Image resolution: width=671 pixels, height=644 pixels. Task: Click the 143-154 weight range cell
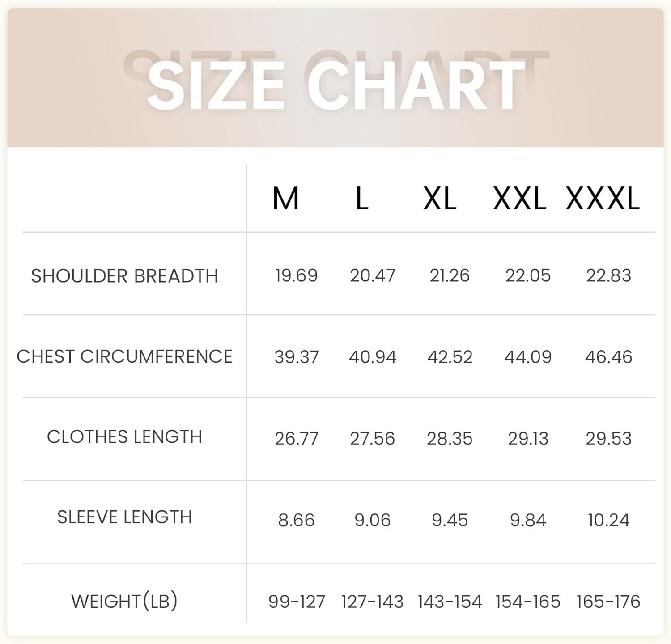click(x=450, y=602)
